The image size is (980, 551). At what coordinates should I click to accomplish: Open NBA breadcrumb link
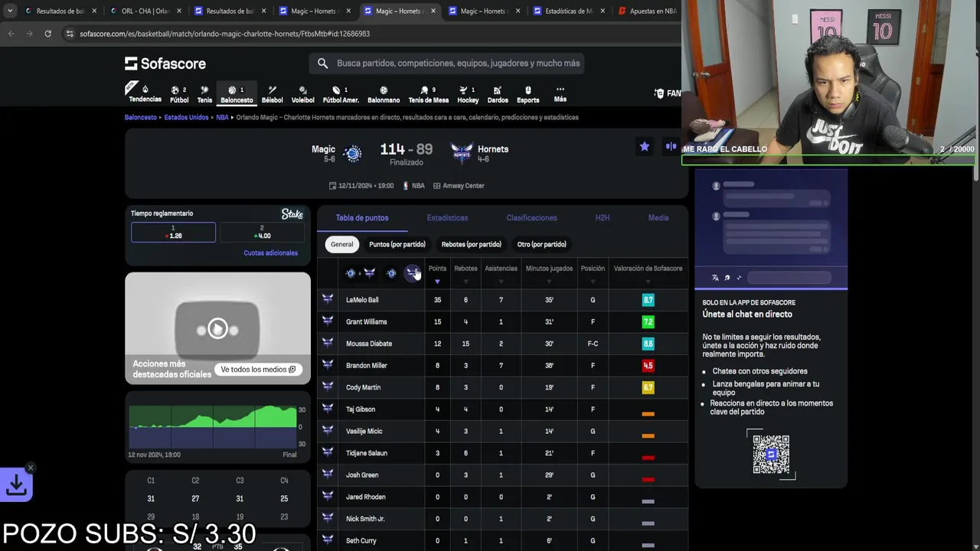[x=222, y=118]
